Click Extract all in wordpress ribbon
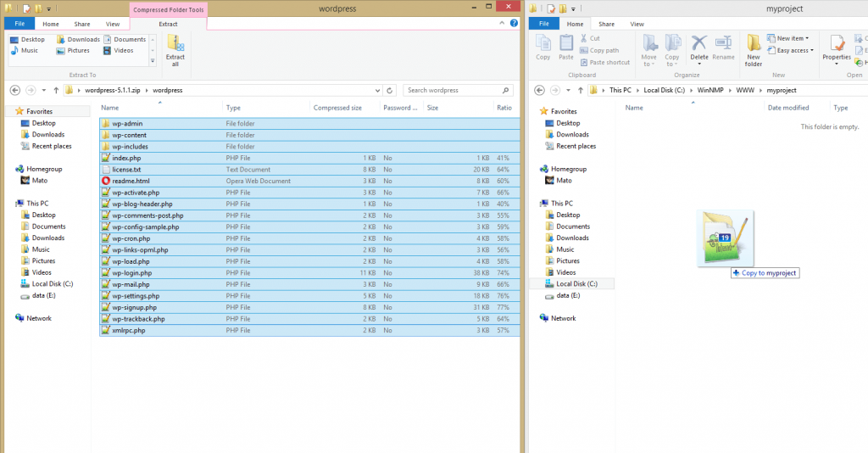The image size is (868, 453). point(175,51)
